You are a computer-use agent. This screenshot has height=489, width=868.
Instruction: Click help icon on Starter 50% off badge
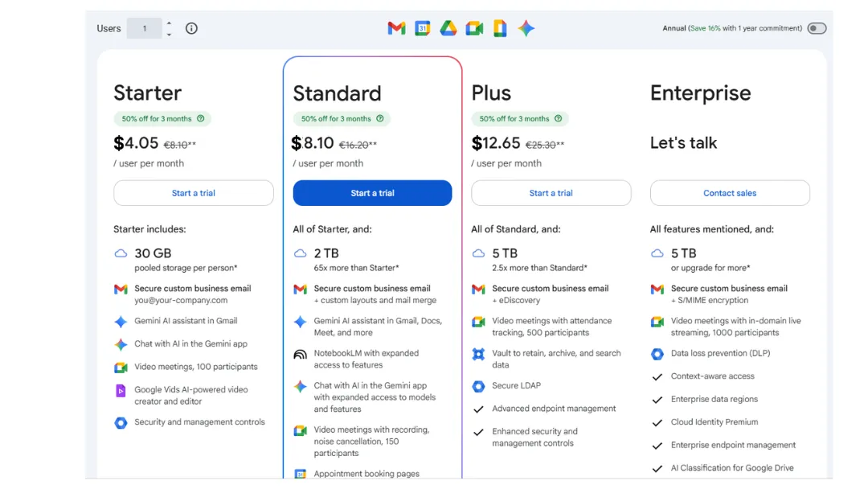point(200,118)
